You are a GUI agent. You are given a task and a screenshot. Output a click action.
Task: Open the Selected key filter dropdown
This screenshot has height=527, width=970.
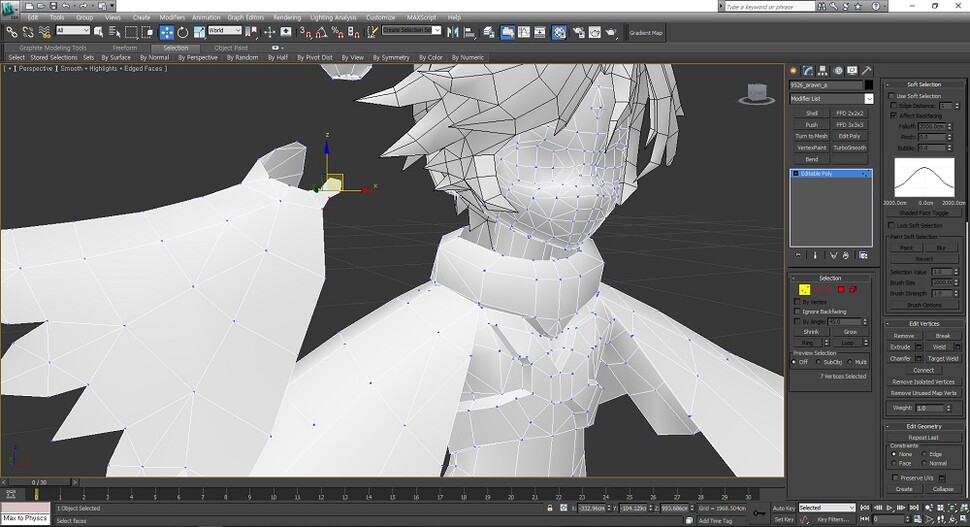coord(826,508)
